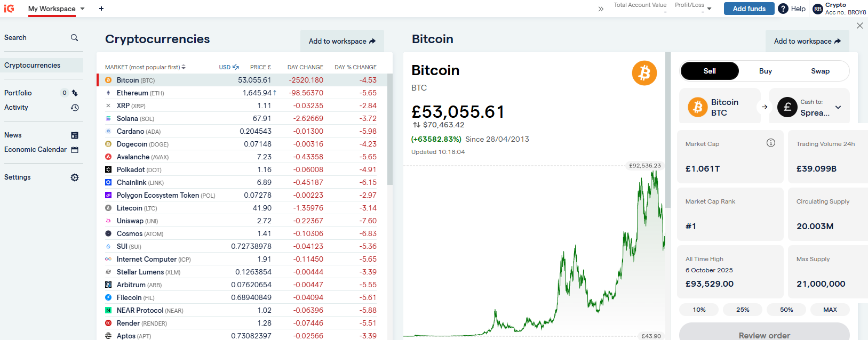This screenshot has width=868, height=340.
Task: Click the Avalanche coin icon in list
Action: tap(108, 157)
